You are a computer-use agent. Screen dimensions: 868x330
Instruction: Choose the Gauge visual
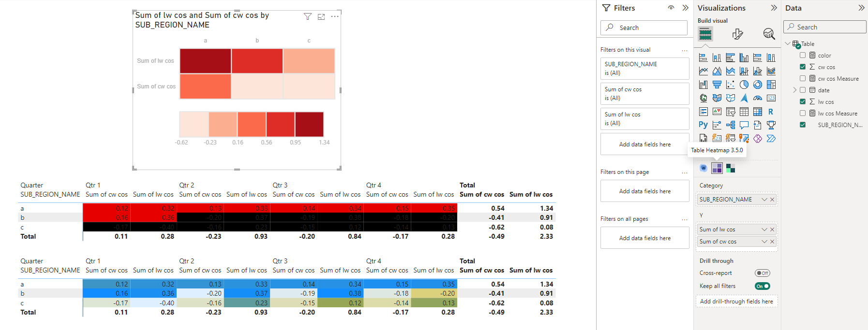[x=758, y=98]
